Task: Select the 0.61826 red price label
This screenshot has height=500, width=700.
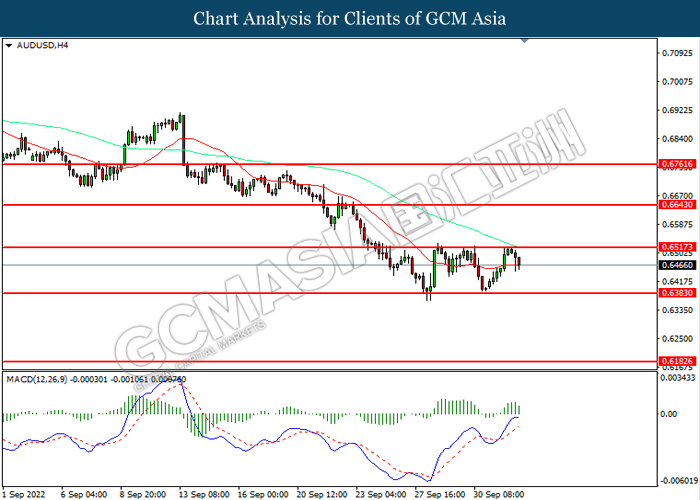Action: click(677, 361)
